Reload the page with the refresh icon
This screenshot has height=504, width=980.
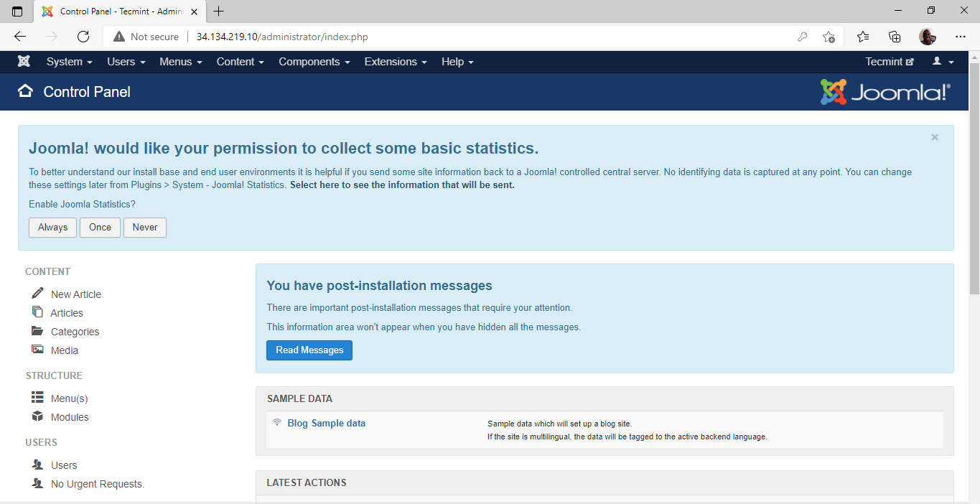[x=83, y=37]
